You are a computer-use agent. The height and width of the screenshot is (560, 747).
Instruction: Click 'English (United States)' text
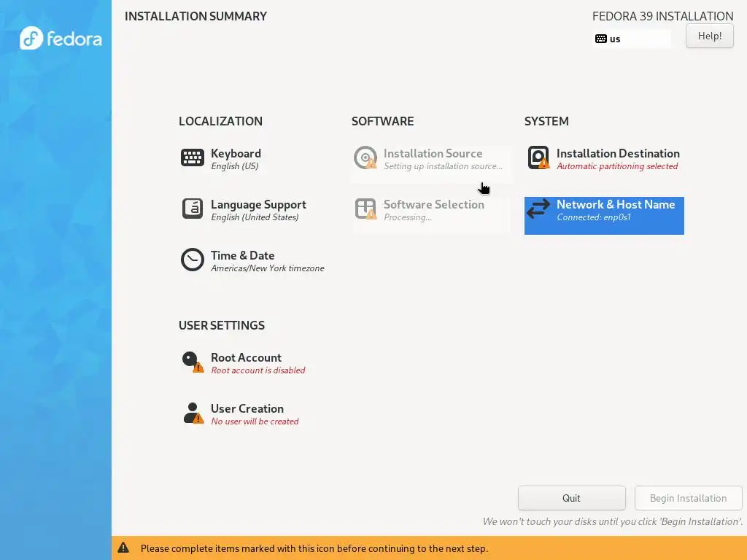(x=255, y=217)
